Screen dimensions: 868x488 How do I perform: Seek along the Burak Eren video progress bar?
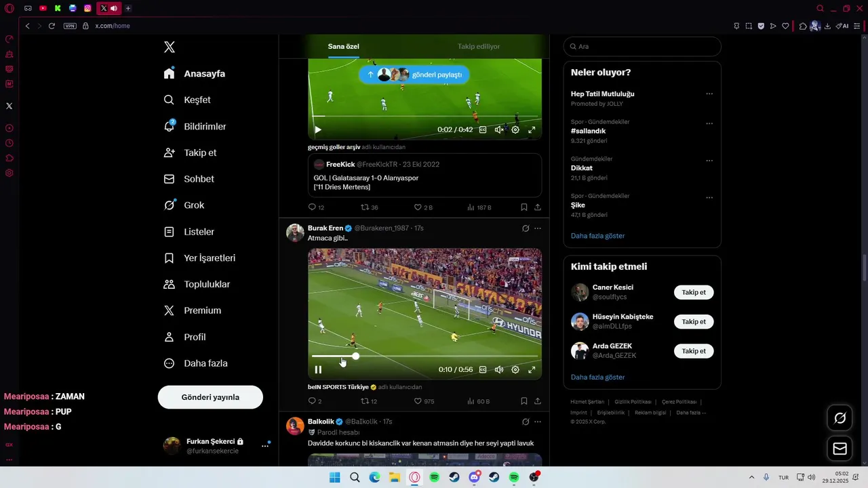click(425, 356)
